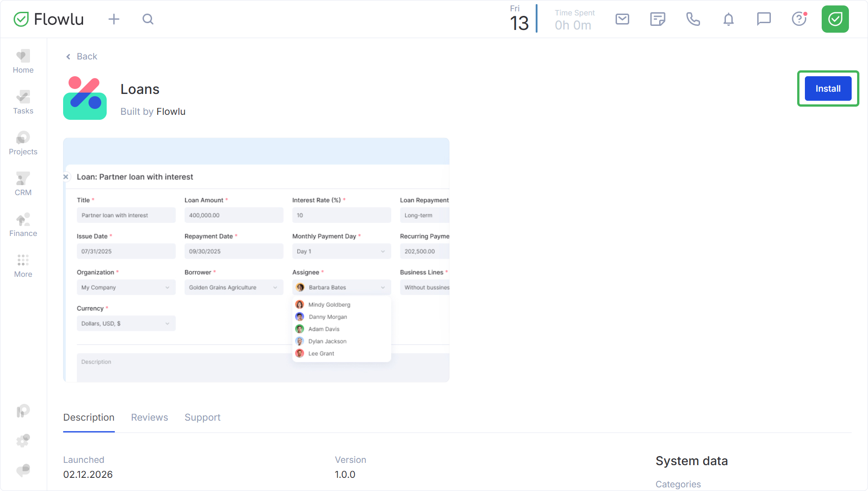Open the mail envelope icon
Image resolution: width=868 pixels, height=491 pixels.
tap(622, 19)
